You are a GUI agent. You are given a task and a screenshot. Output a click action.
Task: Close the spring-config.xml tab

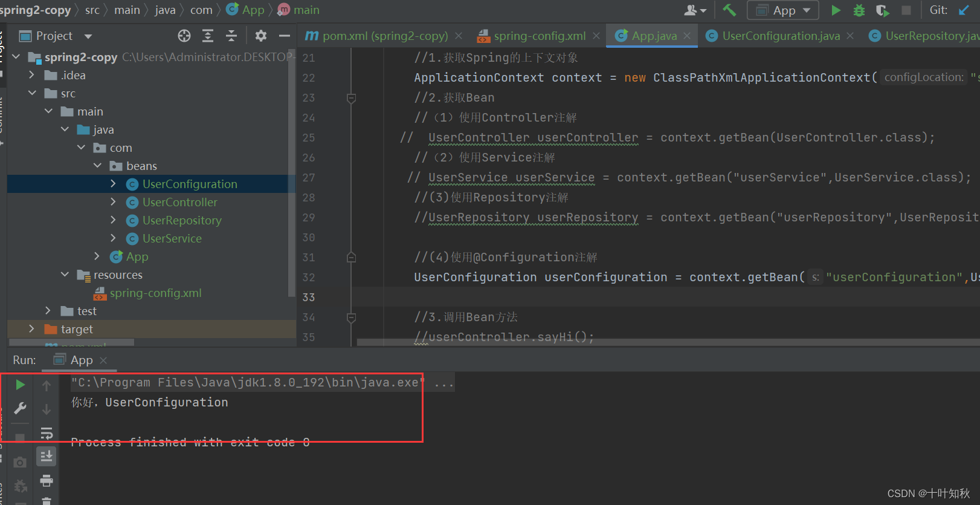596,36
